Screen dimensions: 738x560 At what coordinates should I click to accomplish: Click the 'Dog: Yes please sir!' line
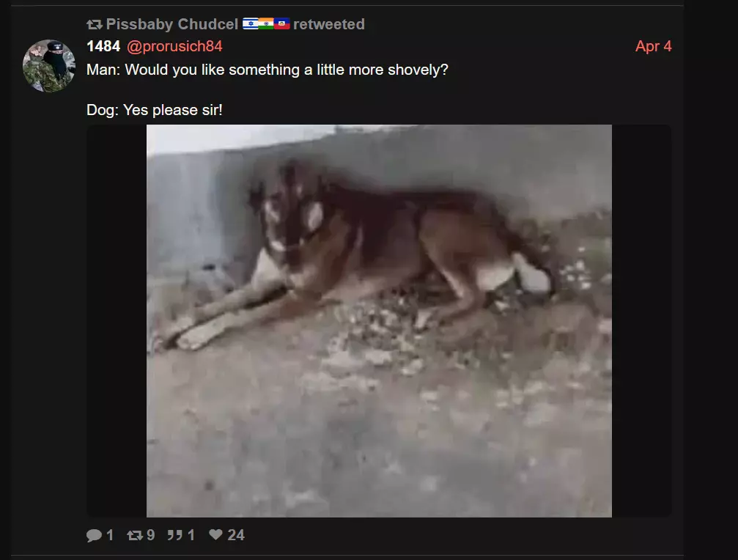[x=155, y=110]
